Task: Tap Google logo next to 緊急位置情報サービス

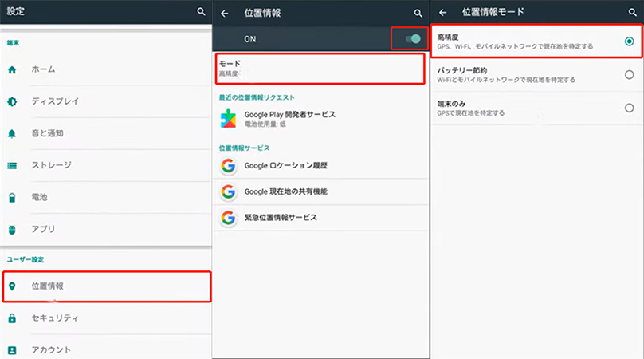Action: pyautogui.click(x=229, y=218)
